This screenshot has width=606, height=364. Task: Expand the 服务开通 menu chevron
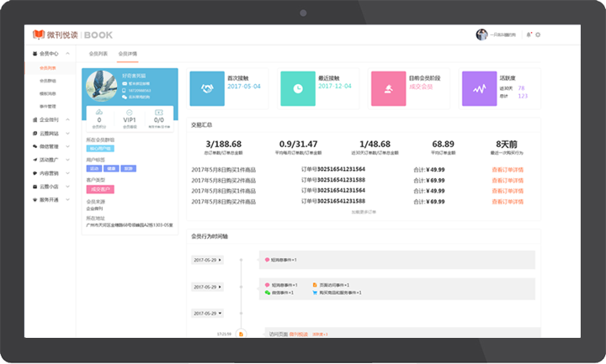click(x=67, y=199)
